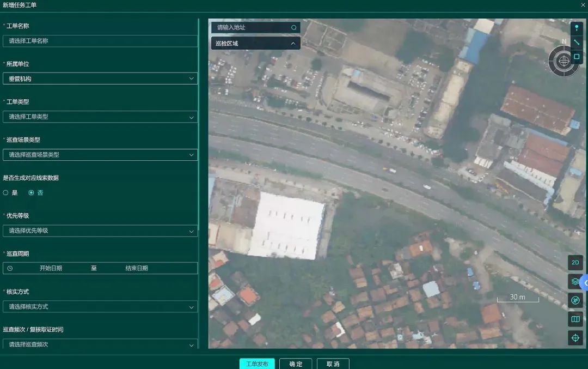Viewport: 588px width, 369px height.
Task: Select the point marker drawing tool
Action: (577, 28)
